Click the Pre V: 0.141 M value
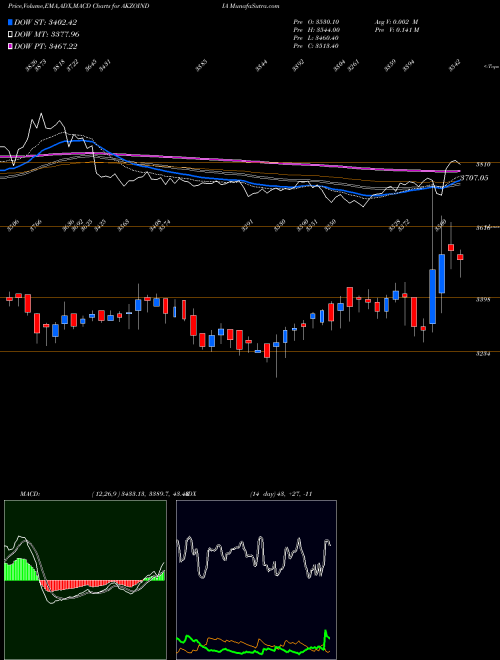Screen dimensions: 500x660 click(396, 30)
